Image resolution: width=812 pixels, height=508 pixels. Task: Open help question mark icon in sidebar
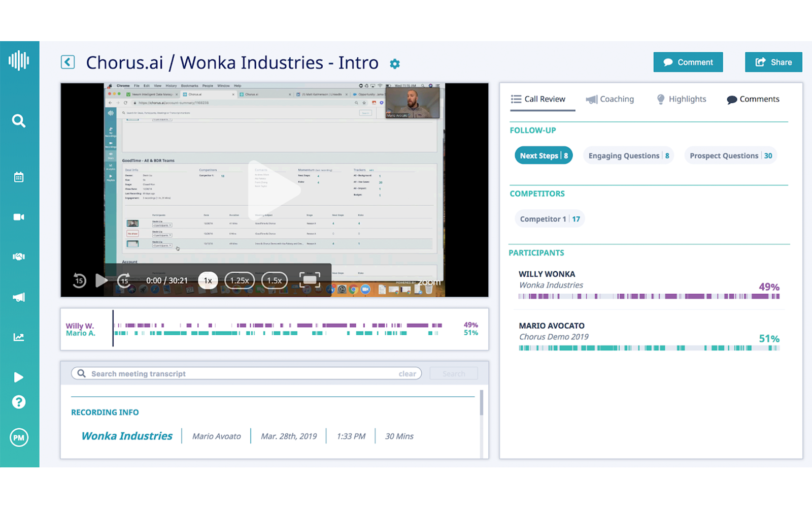[19, 402]
